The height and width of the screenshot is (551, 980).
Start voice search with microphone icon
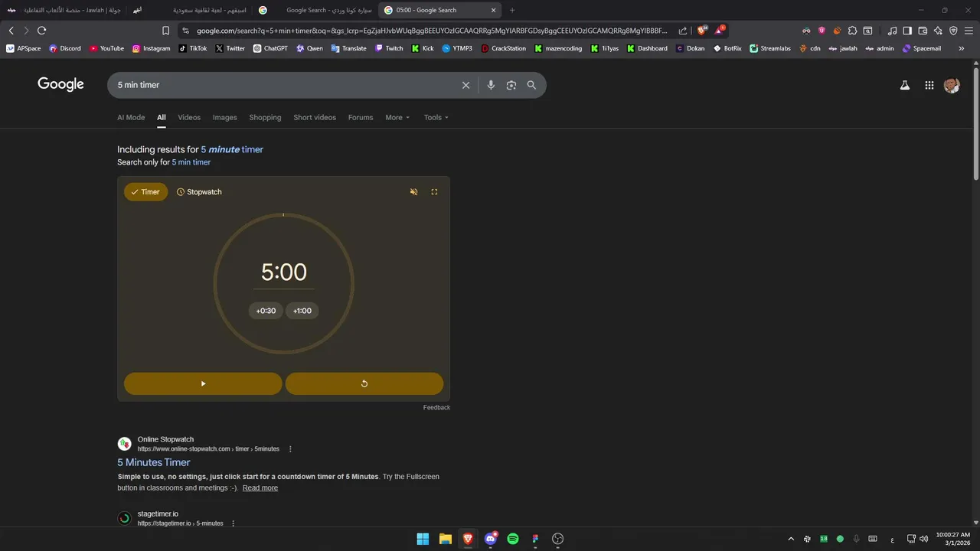tap(491, 85)
